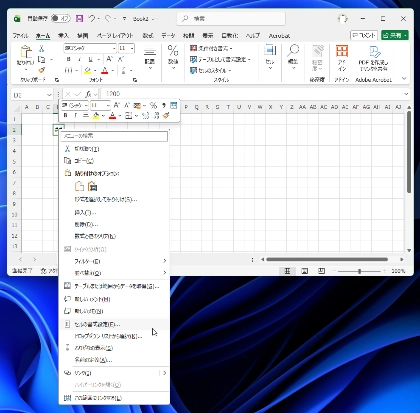Click the user account avatar in title bar

click(x=342, y=19)
